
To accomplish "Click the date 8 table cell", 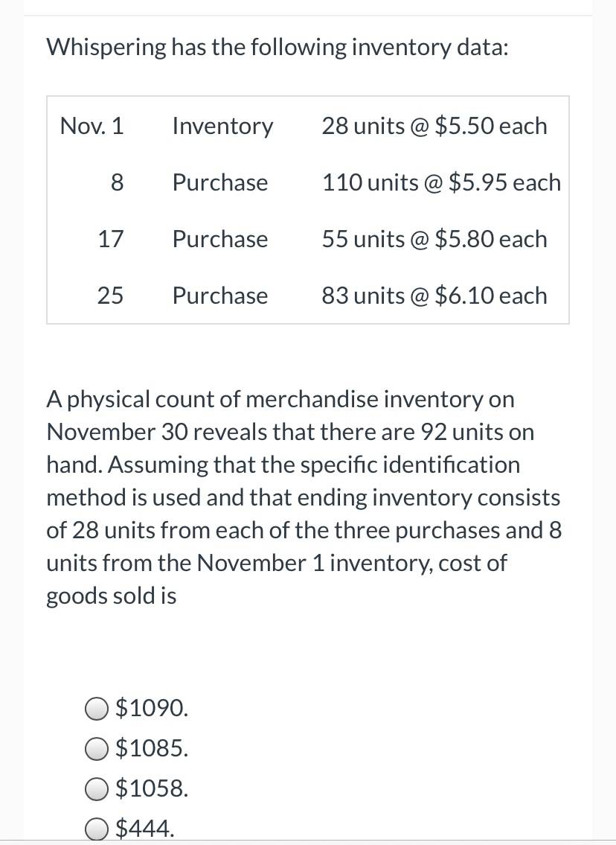I will (x=117, y=182).
